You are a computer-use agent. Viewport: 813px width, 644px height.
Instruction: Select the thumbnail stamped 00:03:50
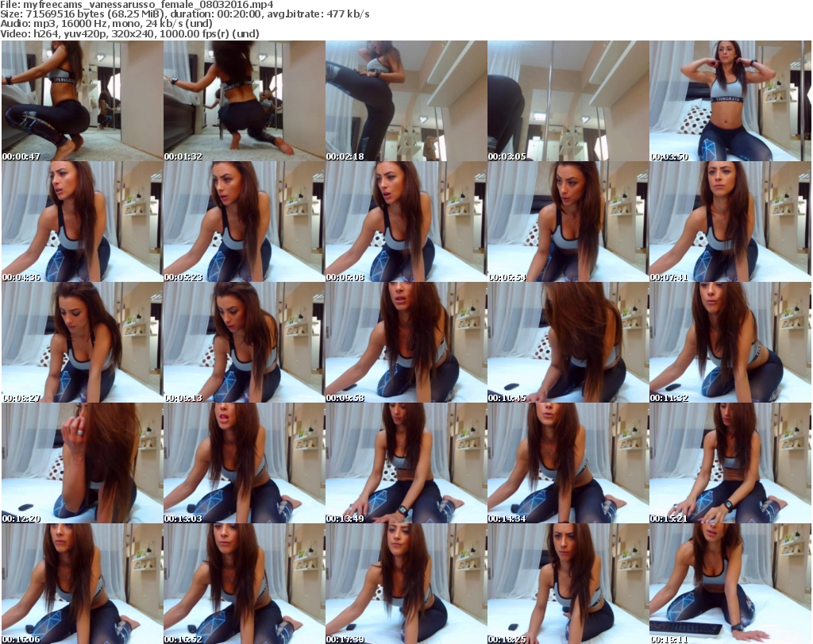pos(730,101)
